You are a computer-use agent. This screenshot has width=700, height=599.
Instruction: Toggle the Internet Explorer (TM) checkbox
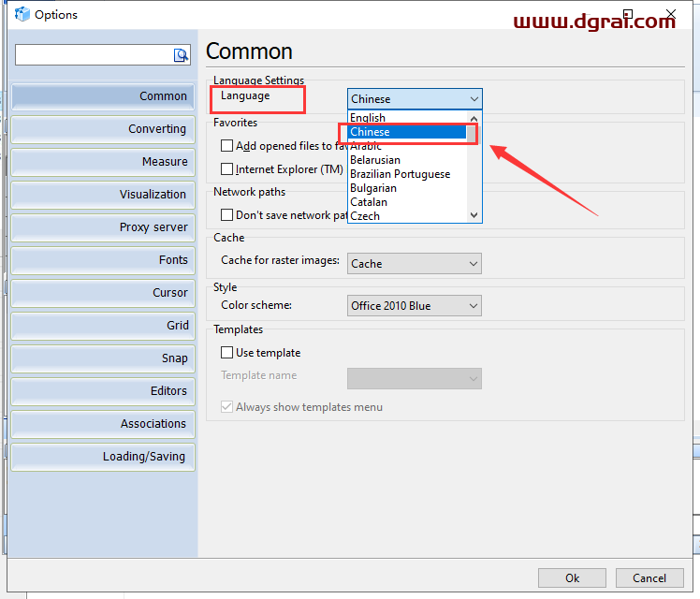tap(226, 169)
